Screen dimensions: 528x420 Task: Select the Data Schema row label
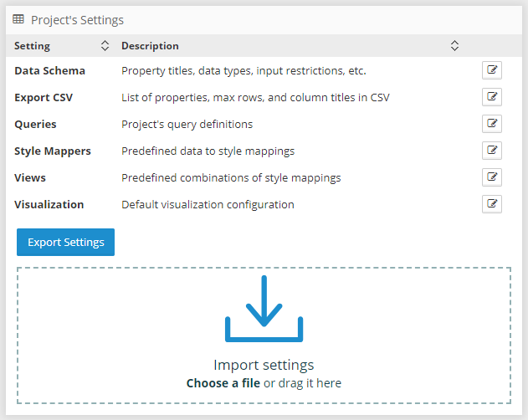(49, 71)
